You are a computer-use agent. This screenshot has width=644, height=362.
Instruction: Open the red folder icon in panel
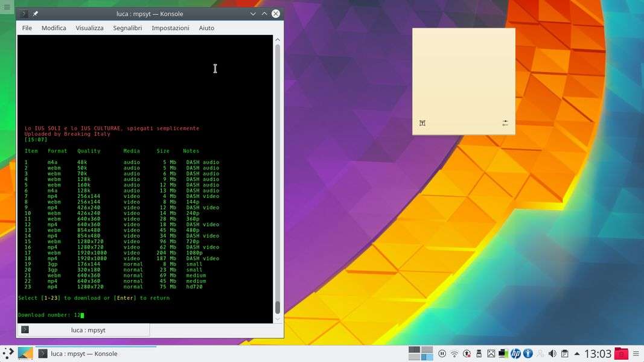click(621, 354)
